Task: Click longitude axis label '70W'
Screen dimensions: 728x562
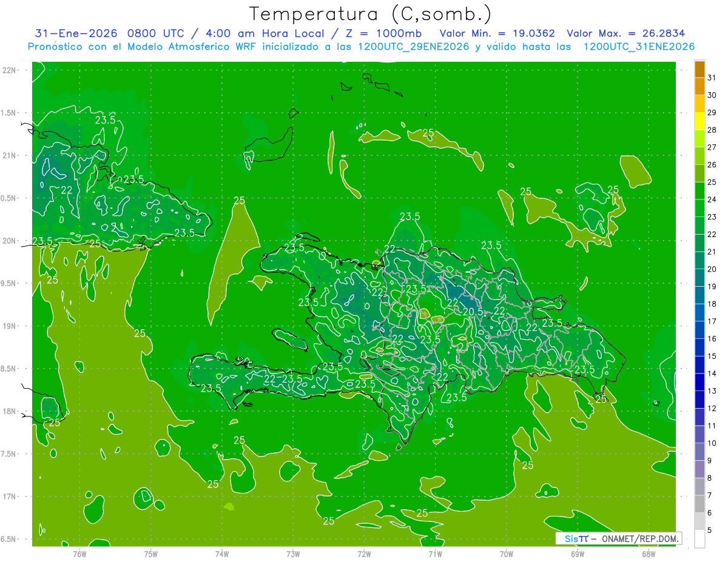Action: click(x=507, y=554)
